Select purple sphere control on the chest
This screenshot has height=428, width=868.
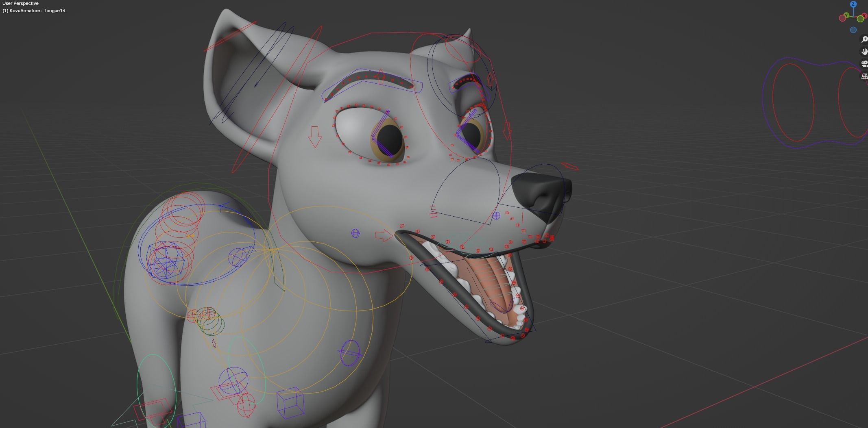tap(350, 353)
